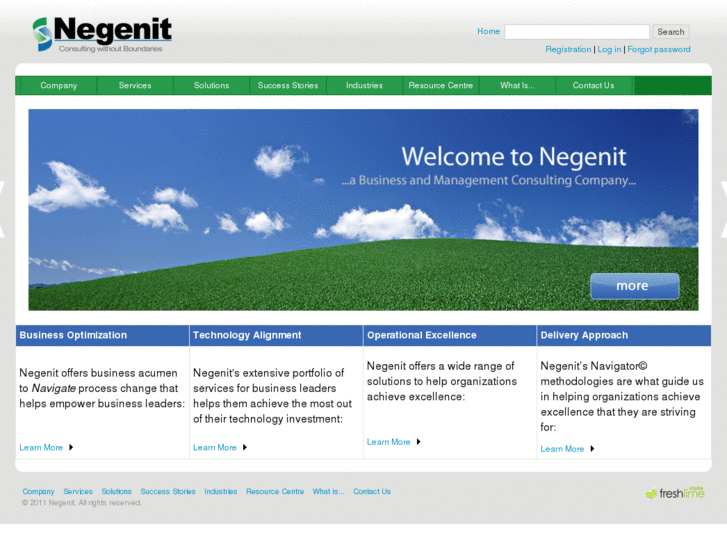Click the arrow next to Operational Excellence Learn More
The width and height of the screenshot is (727, 545).
point(418,442)
